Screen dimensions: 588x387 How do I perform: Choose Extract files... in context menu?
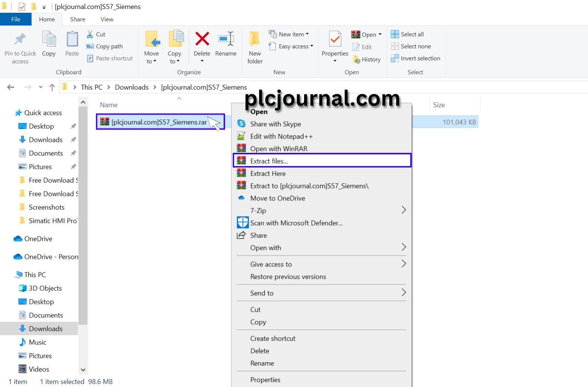click(322, 161)
